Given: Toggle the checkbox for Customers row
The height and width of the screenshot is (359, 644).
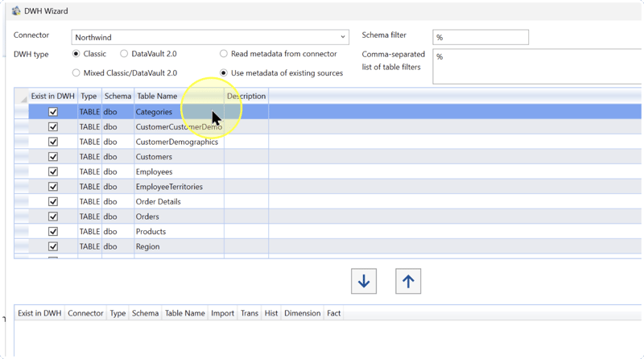Looking at the screenshot, I should point(53,157).
